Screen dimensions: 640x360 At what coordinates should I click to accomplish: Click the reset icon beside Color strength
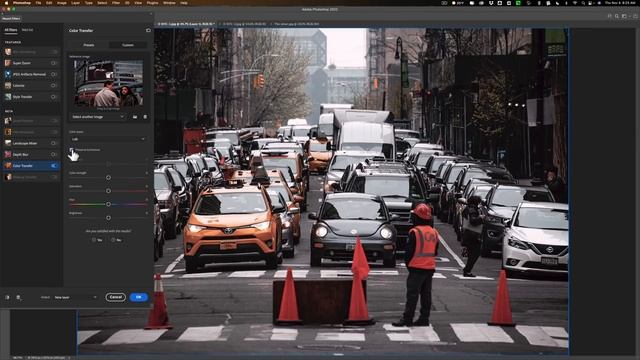point(147,173)
